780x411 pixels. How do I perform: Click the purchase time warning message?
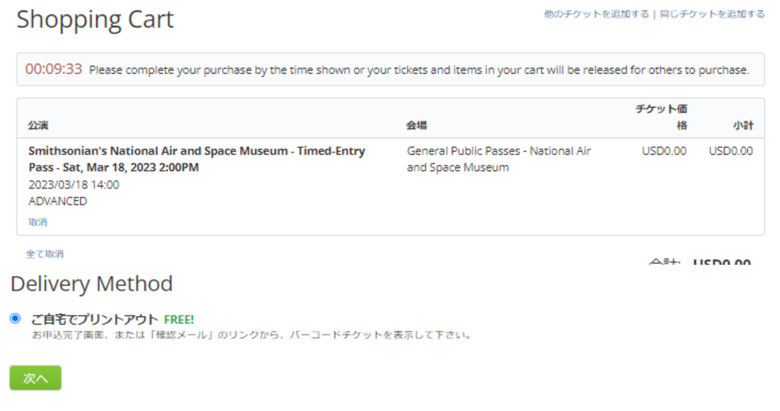pyautogui.click(x=419, y=70)
